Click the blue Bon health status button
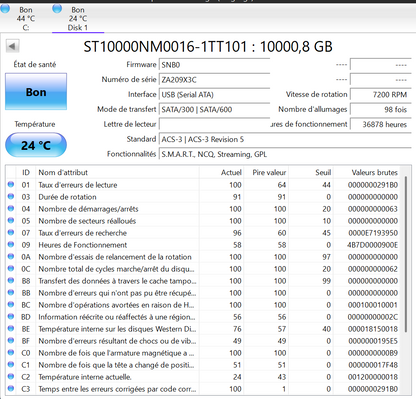The image size is (416, 399). point(36,92)
